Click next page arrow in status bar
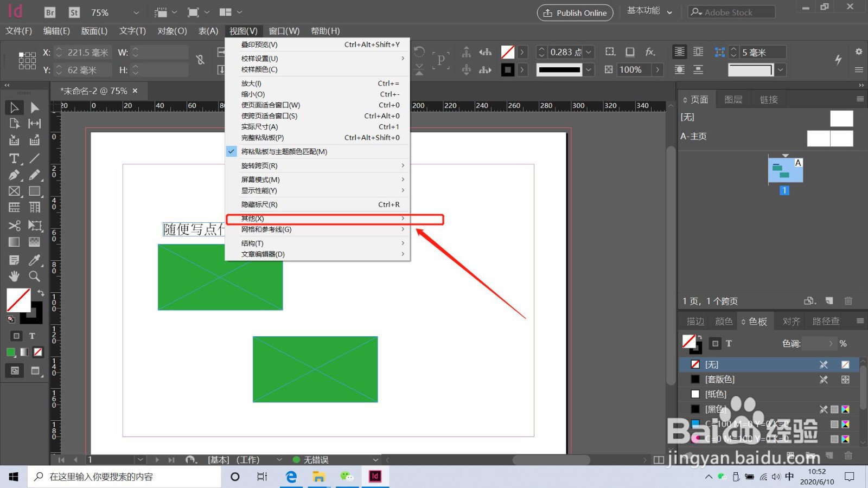 [157, 460]
